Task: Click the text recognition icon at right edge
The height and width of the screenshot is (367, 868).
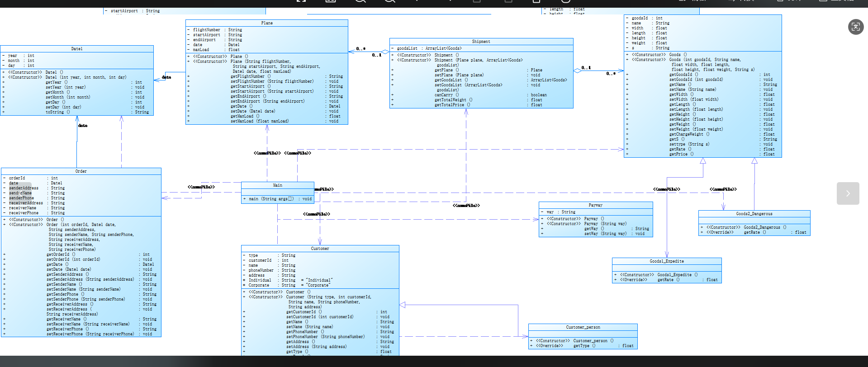Action: 855,27
